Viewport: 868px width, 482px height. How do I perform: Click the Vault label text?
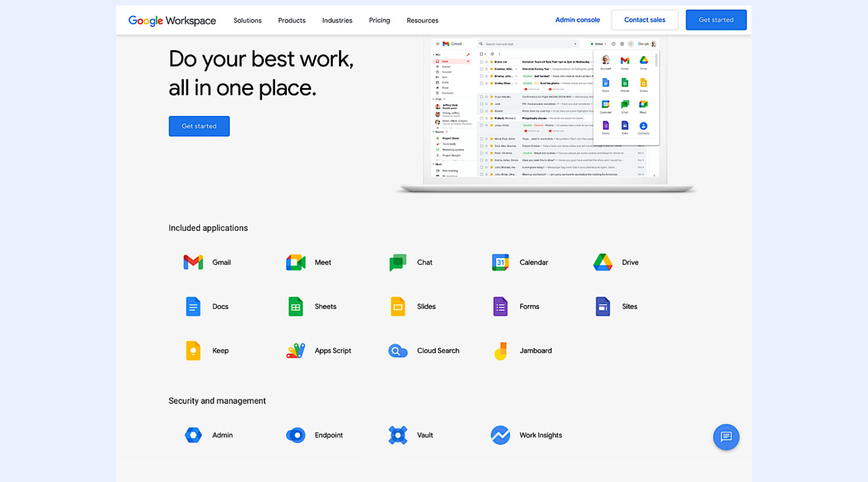click(425, 435)
